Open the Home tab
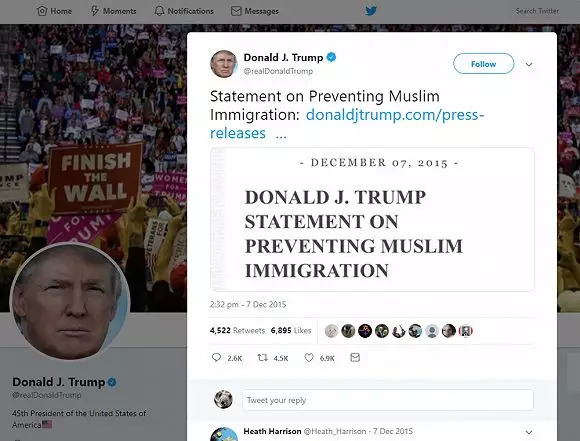Viewport: 580px width, 441px height. (x=54, y=11)
